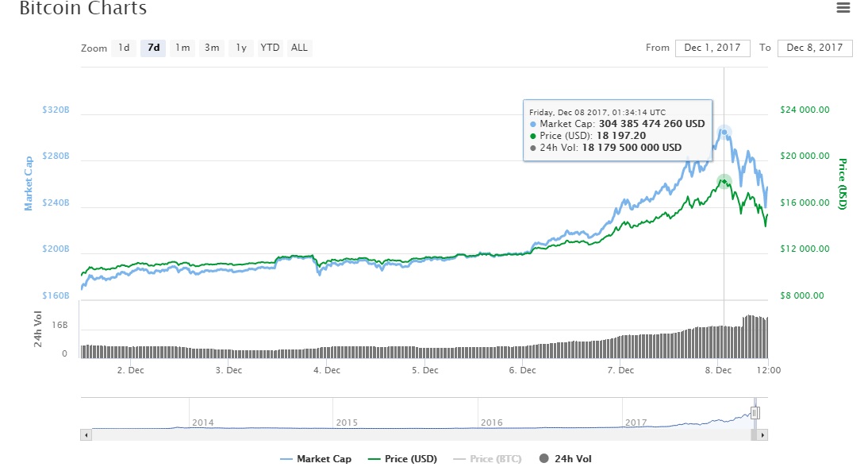Viewport: 868px width, 467px height.
Task: Click the navigator scrollbar left arrow
Action: 86,435
